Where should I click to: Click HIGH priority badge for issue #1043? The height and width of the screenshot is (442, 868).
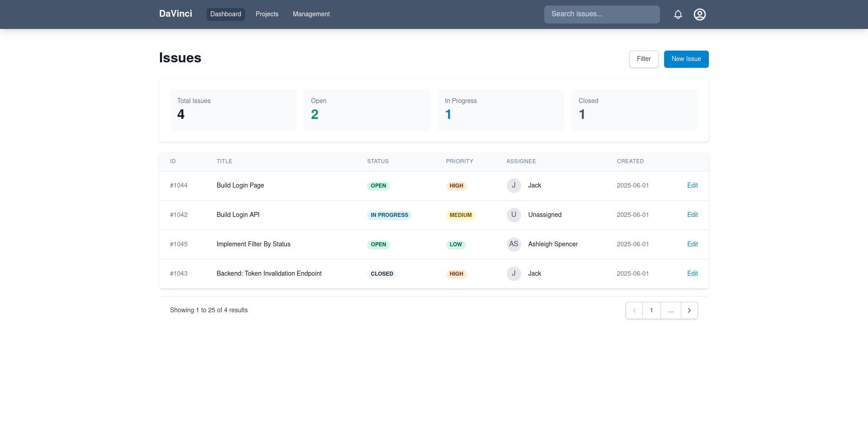point(456,274)
